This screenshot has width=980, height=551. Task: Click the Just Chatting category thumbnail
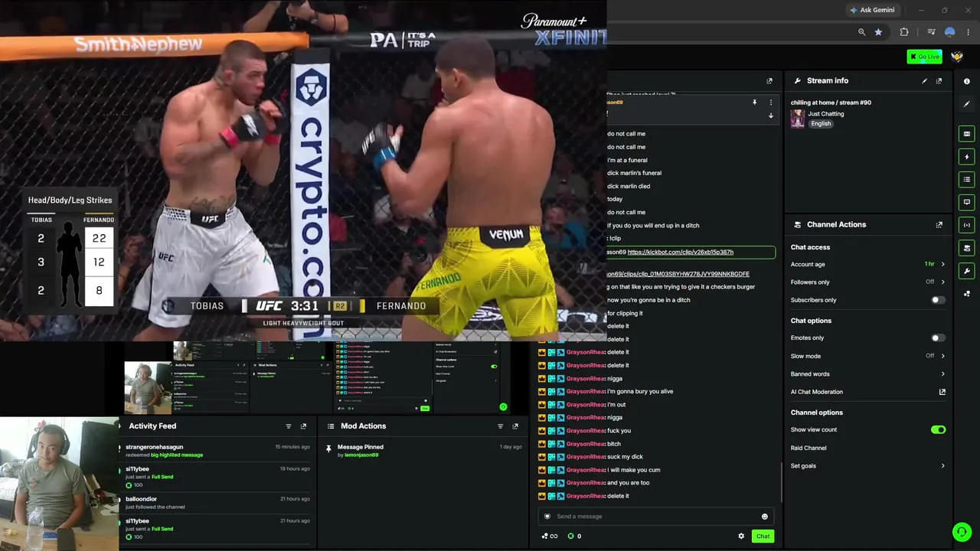click(x=798, y=119)
